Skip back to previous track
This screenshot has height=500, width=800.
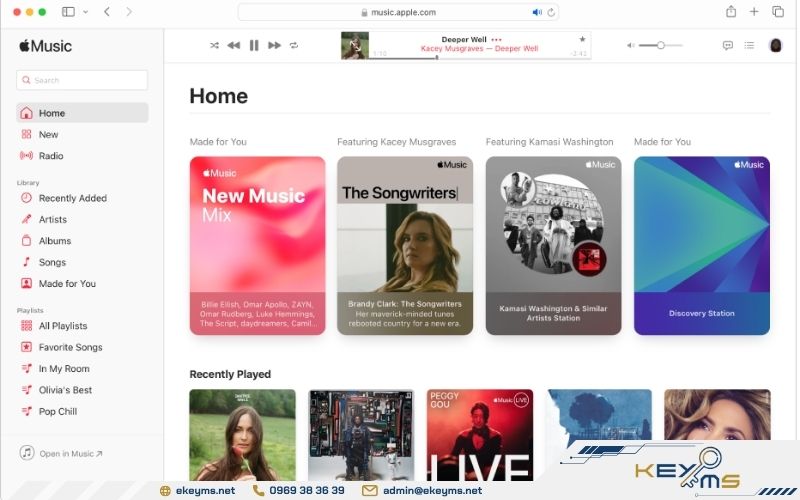pos(234,45)
